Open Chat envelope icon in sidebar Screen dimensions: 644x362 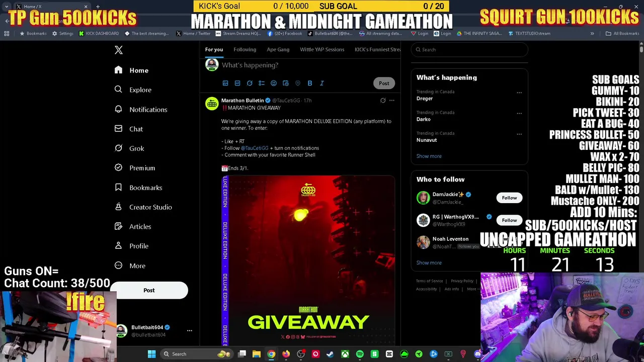[118, 129]
